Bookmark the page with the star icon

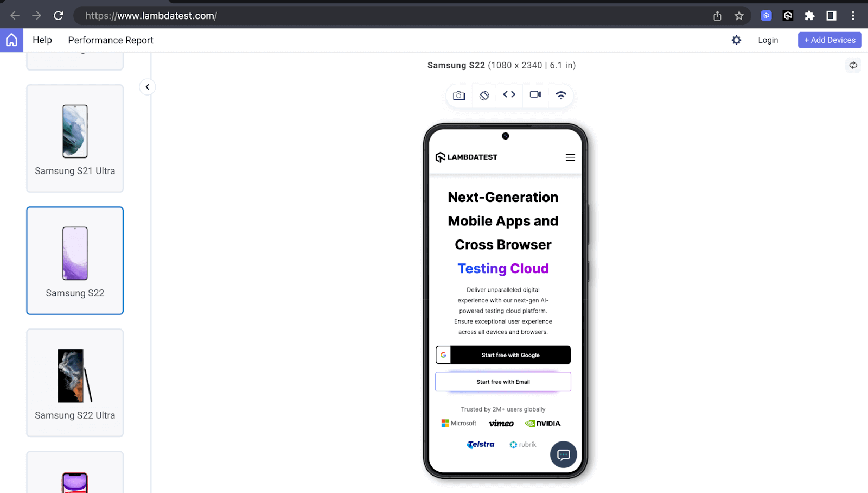click(739, 16)
